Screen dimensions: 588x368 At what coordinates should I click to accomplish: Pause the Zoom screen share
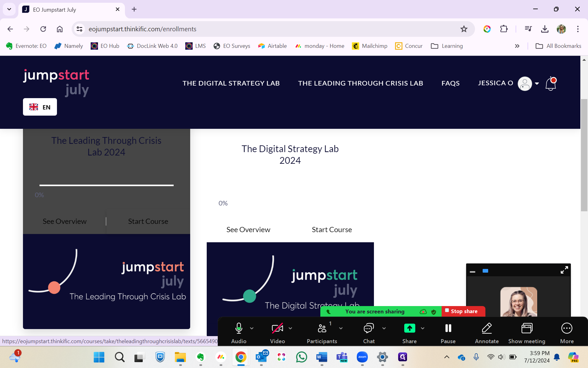click(448, 333)
